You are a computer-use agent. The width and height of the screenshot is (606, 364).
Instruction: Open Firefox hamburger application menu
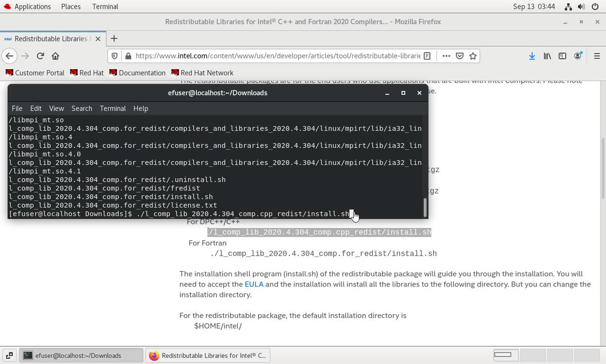tap(597, 56)
